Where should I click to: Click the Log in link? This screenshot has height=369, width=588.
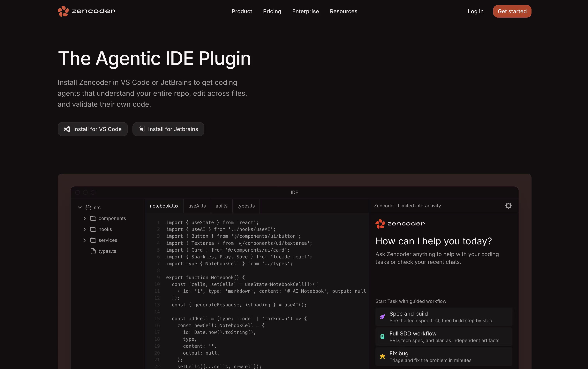475,11
